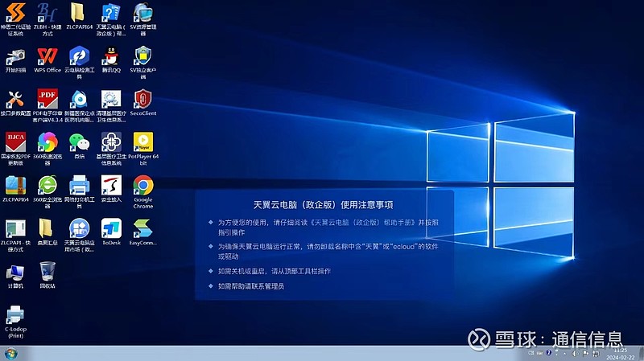
Task: Open 云电脑检测工具 shortcut
Action: tap(79, 63)
